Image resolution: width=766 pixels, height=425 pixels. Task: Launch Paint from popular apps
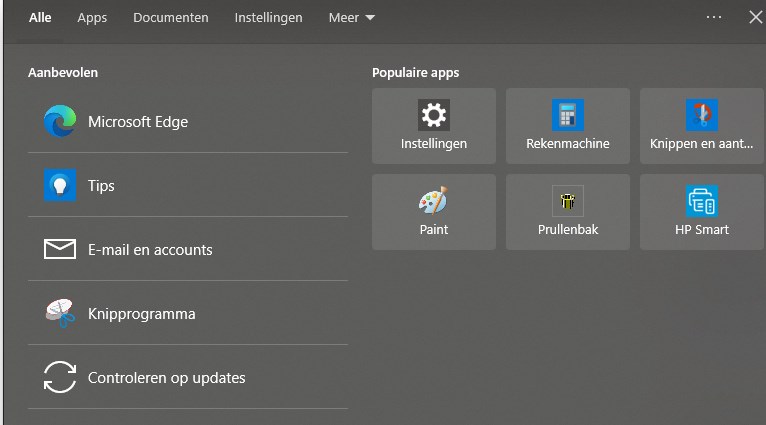(x=434, y=212)
